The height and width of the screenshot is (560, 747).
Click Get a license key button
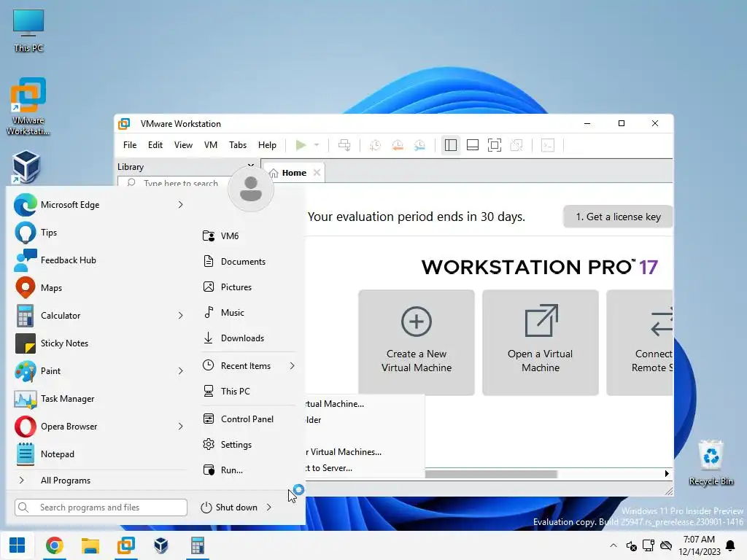(x=618, y=217)
